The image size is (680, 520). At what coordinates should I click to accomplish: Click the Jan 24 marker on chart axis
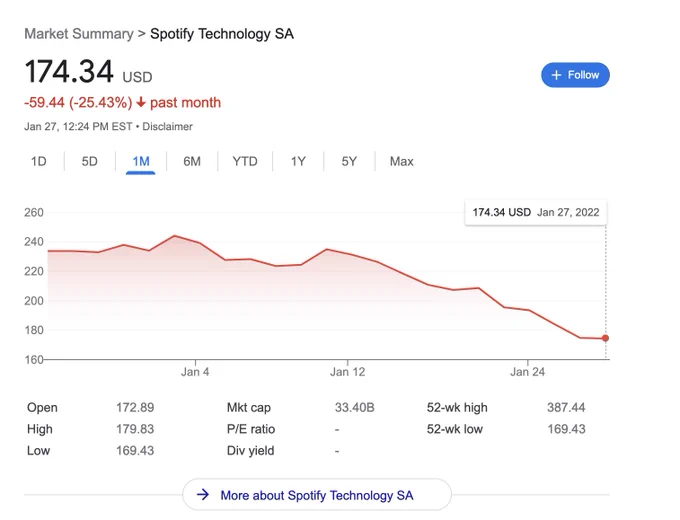pos(527,372)
